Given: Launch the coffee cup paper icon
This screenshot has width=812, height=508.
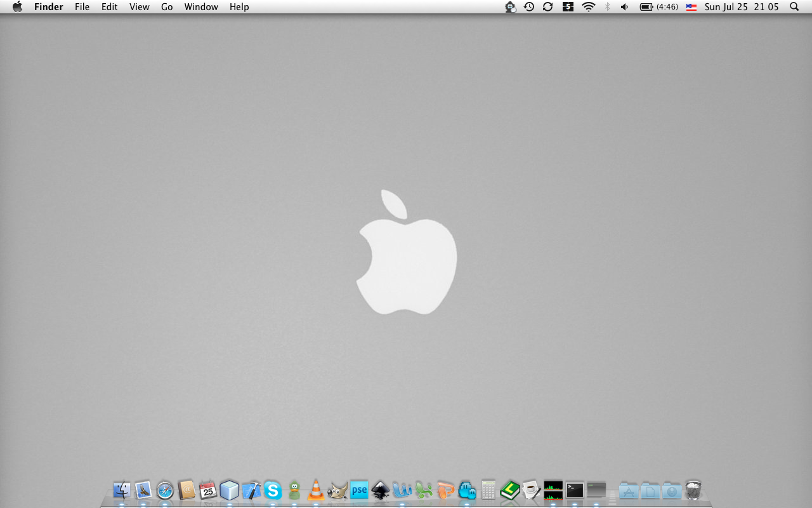Looking at the screenshot, I should 532,490.
